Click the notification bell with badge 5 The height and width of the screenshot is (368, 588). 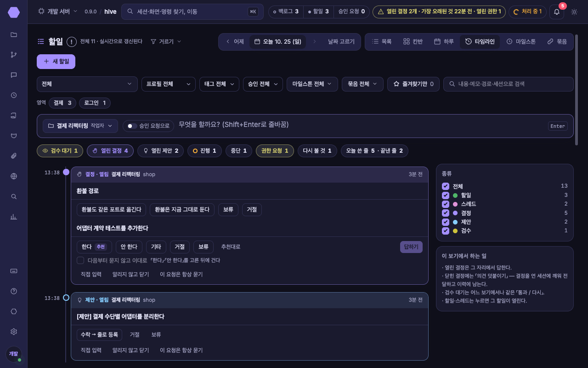point(557,11)
